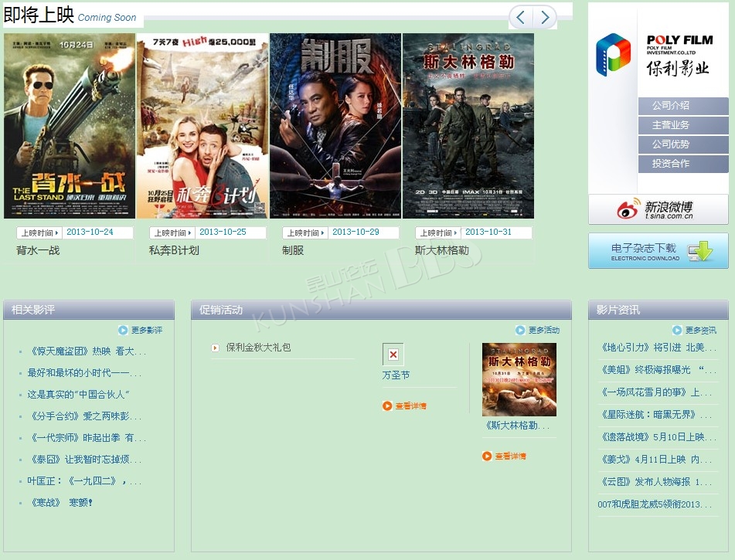Click the orange play icon under 斯大林格勒 promo
Image resolution: width=735 pixels, height=560 pixels.
pos(487,456)
